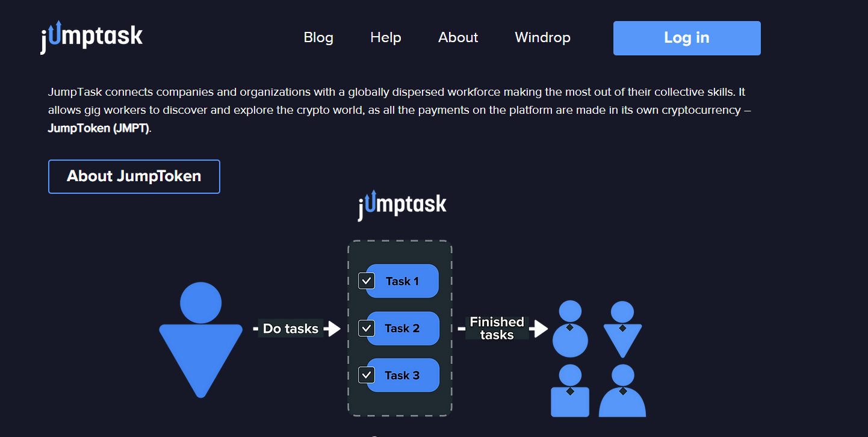Select the Task 3 pill
The width and height of the screenshot is (868, 437).
coord(402,375)
